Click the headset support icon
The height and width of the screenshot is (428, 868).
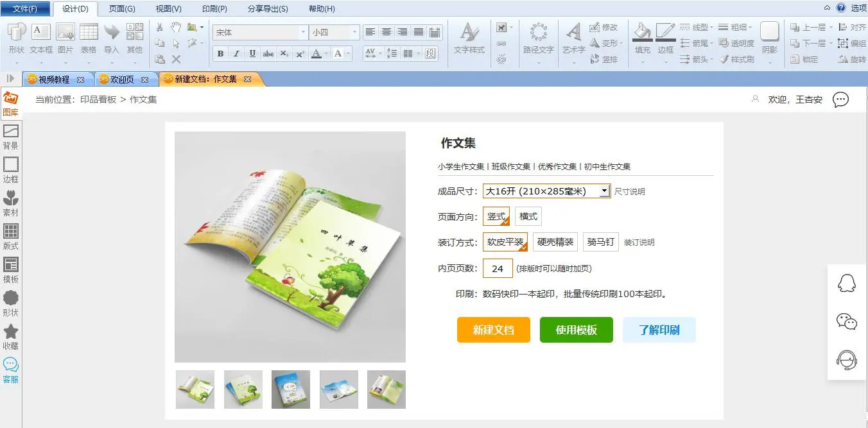coord(847,360)
